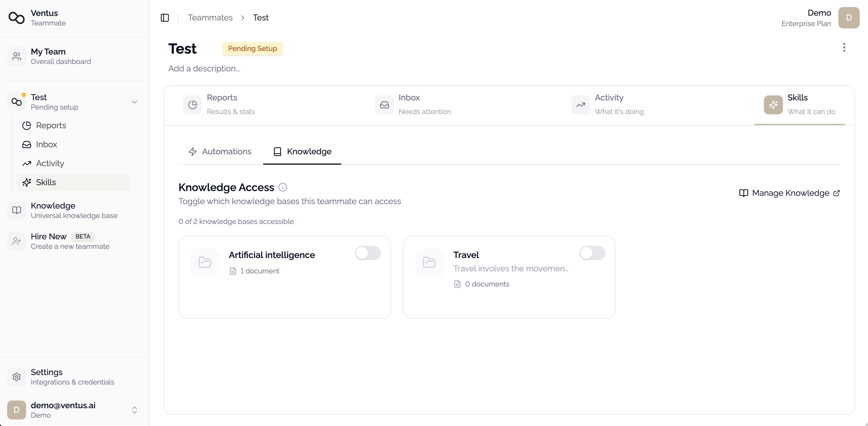Enable the Artificial intelligence knowledge base toggle
The image size is (868, 426).
[x=368, y=253]
